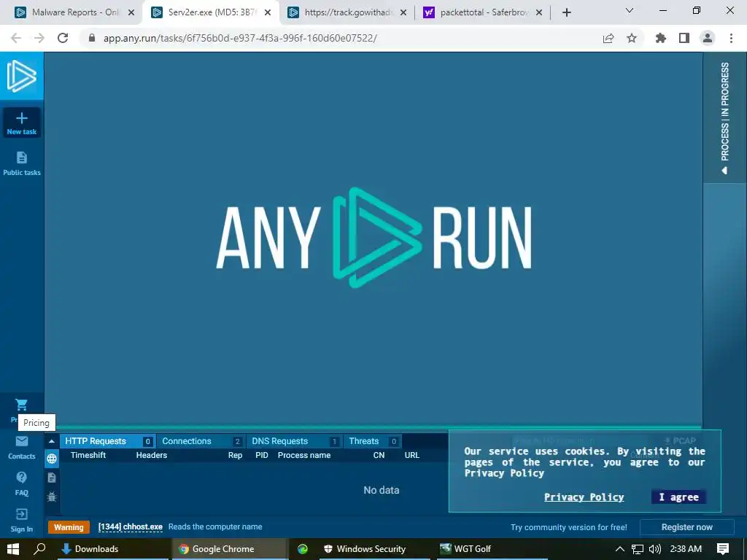Screen dimensions: 747x560
Task: Open the Chrome three-dot menu
Action: (x=731, y=38)
